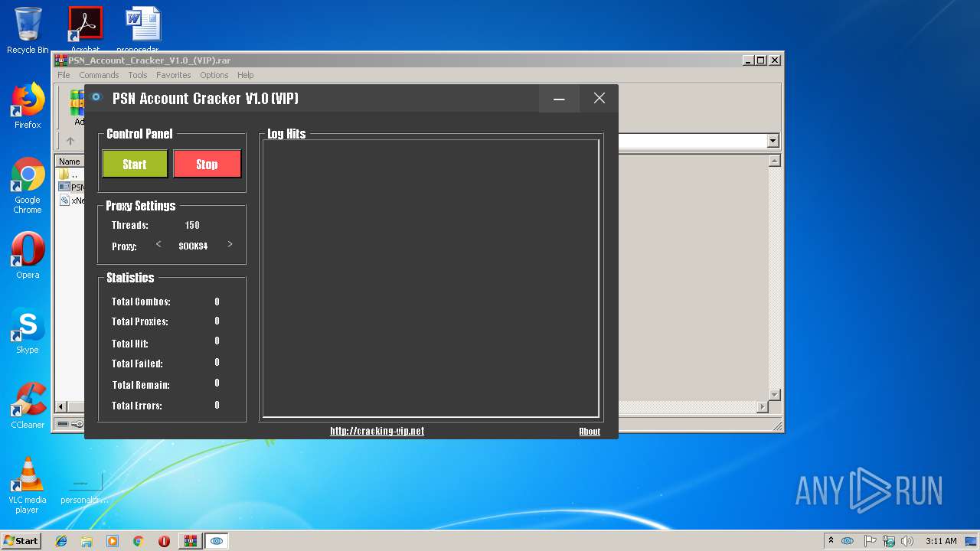Open the Help menu in WinRAR

[245, 75]
